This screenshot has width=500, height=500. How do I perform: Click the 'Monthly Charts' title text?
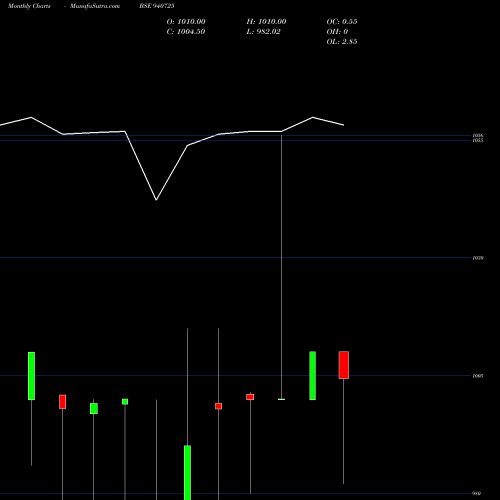click(29, 6)
